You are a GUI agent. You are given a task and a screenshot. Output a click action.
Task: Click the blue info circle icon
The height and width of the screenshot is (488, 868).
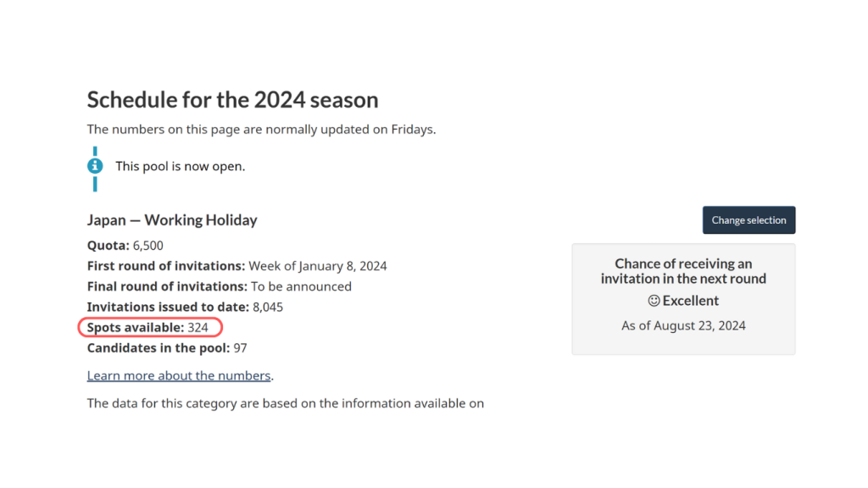(95, 166)
